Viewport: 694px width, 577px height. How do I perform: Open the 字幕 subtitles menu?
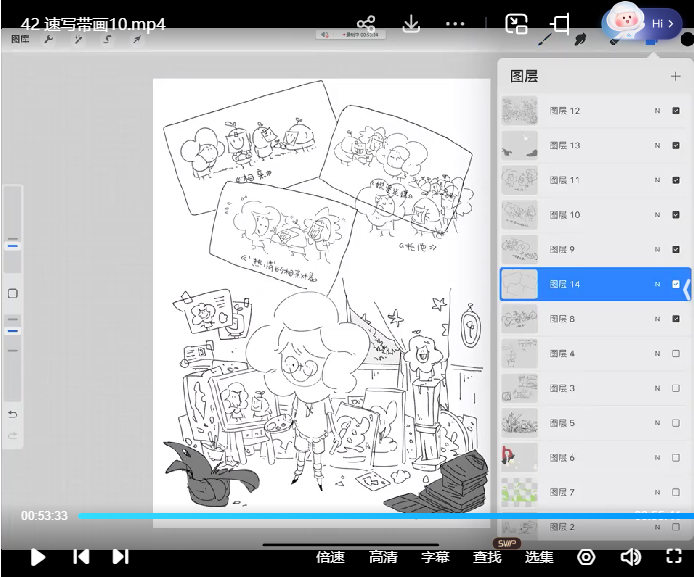(435, 557)
